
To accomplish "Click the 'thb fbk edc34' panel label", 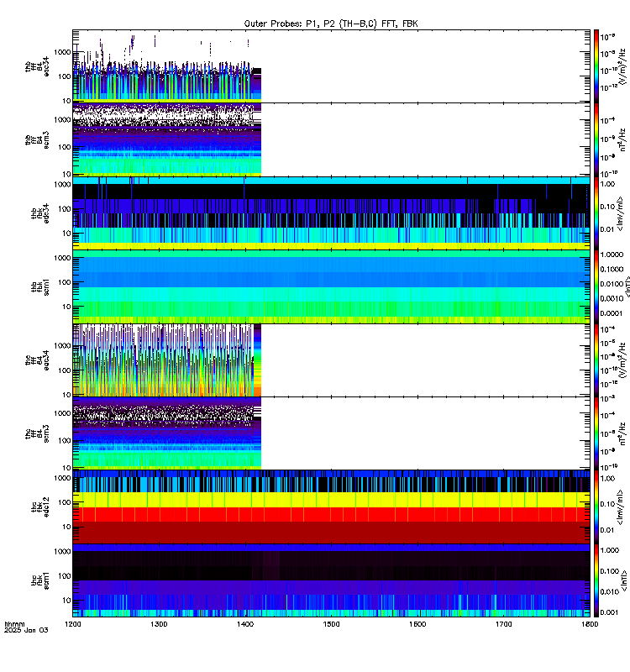I will click(40, 213).
